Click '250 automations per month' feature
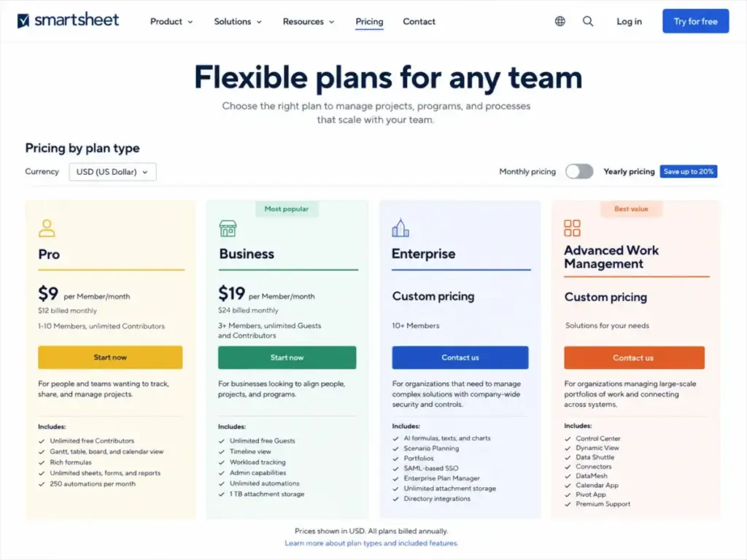 (93, 484)
